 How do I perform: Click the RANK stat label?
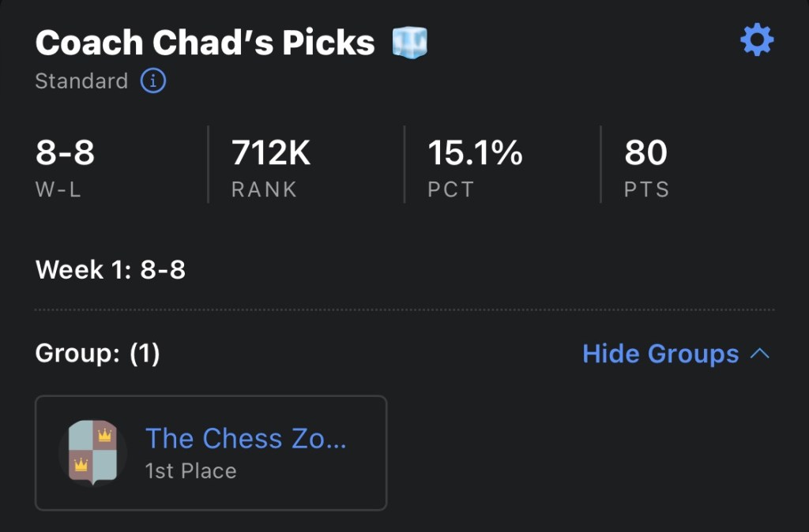point(264,190)
